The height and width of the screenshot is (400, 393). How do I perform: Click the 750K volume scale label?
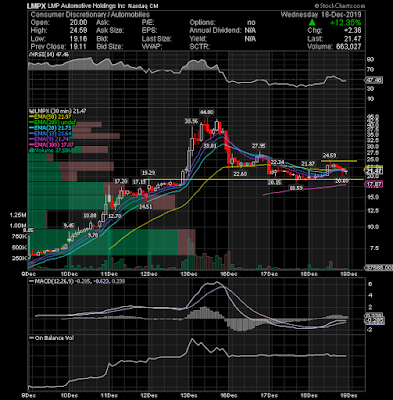tap(19, 237)
